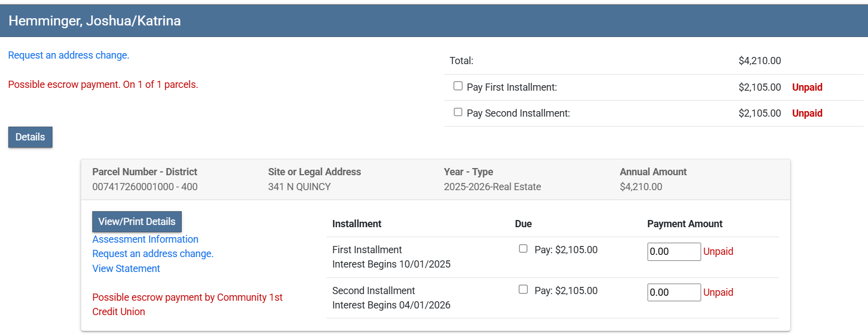Click the '341 N QUINCY' site address
This screenshot has width=868, height=335.
299,187
